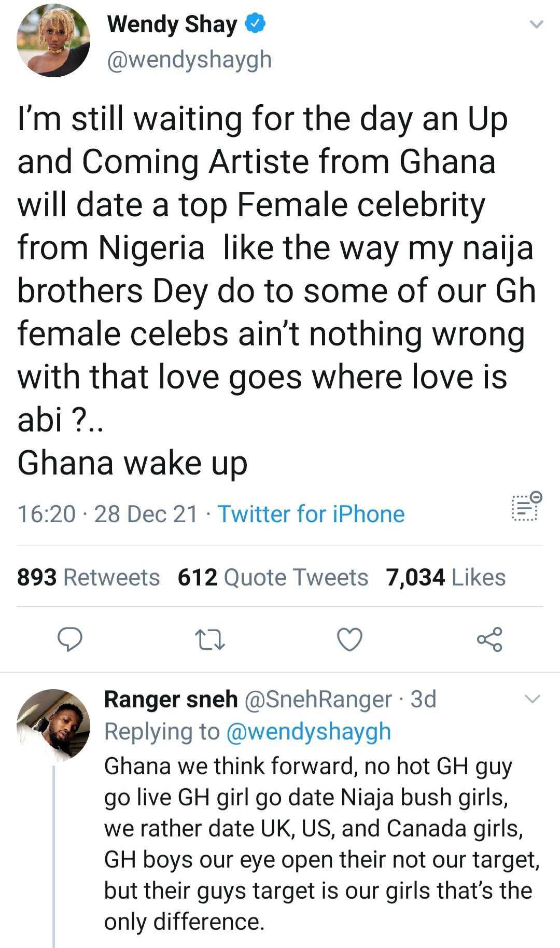Tap the share tweet icon
The height and width of the screenshot is (948, 560).
coord(489,639)
